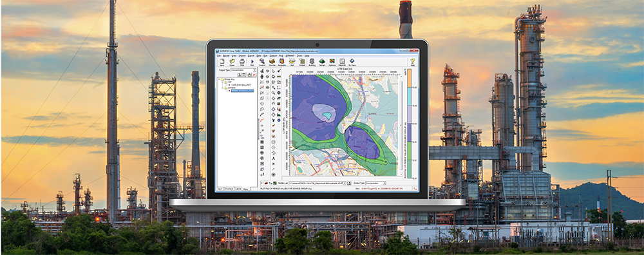Open the Plotfile List path dropdown
The image size is (644, 255).
(317, 183)
